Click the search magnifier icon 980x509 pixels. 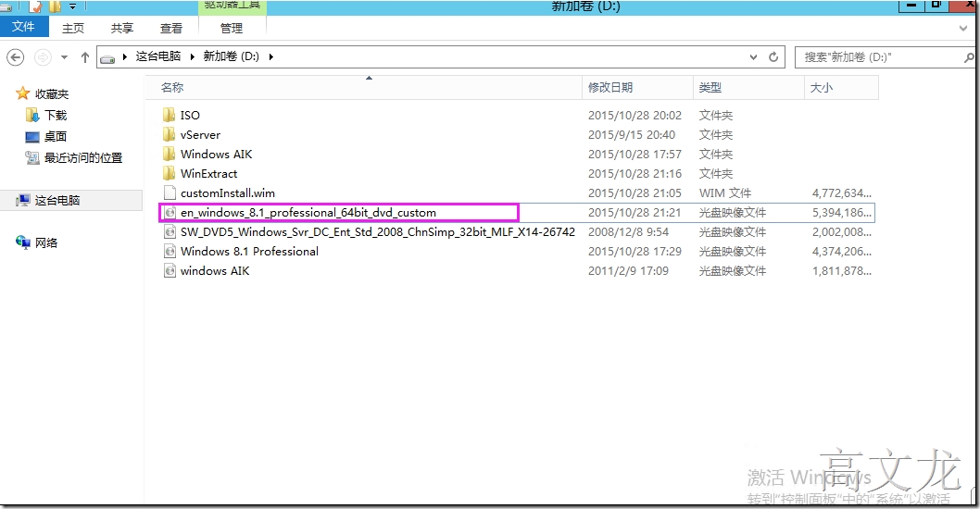[x=969, y=56]
